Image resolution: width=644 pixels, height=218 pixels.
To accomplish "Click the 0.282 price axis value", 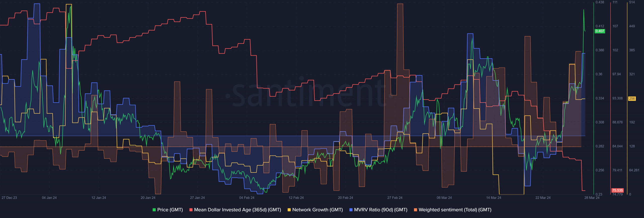I will point(600,146).
